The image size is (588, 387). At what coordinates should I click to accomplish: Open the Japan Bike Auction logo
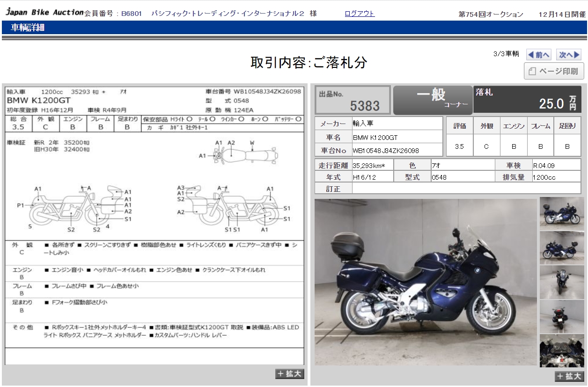coord(44,13)
